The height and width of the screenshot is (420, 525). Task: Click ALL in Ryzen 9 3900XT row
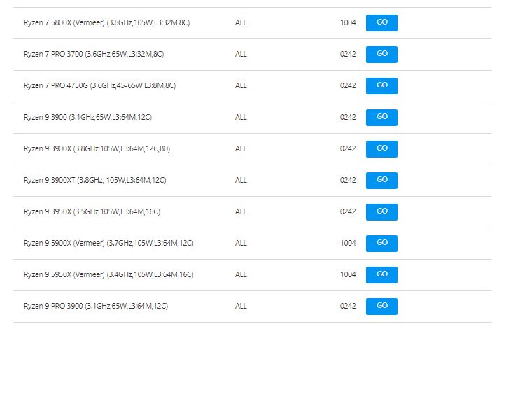(x=241, y=180)
